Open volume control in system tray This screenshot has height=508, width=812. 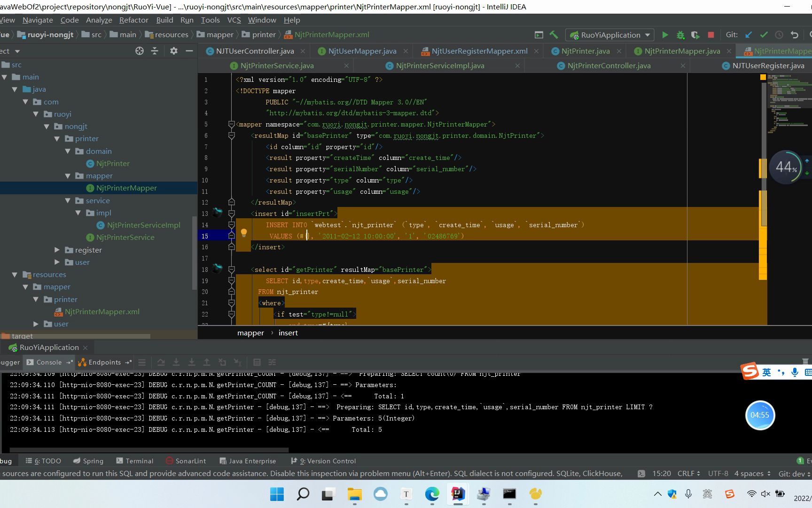(x=765, y=494)
